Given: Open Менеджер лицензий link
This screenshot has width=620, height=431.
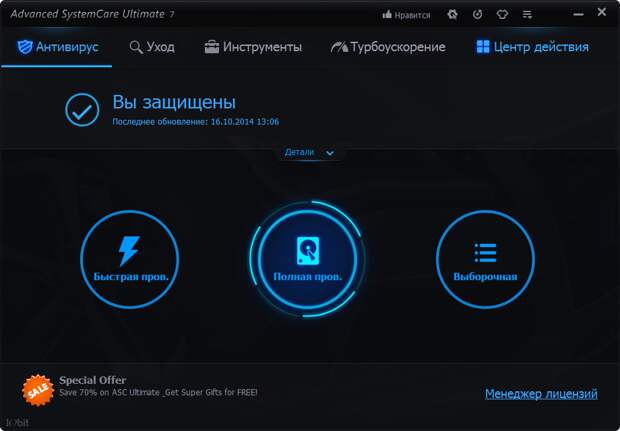Looking at the screenshot, I should click(541, 394).
